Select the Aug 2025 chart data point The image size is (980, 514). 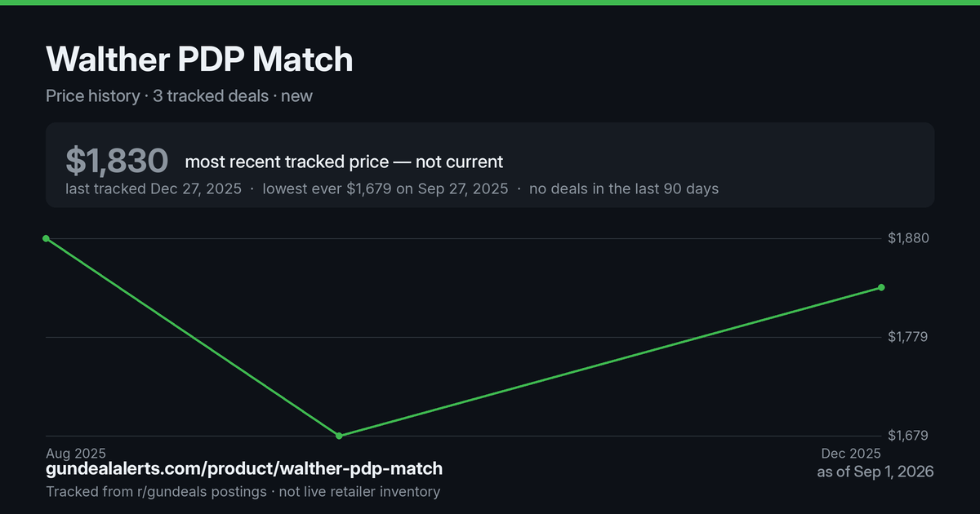(46, 238)
